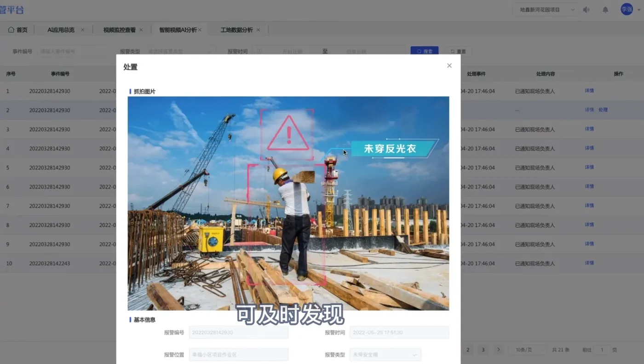Open 详情 link in row 10
Viewport: 644px width, 364px height.
pyautogui.click(x=589, y=263)
